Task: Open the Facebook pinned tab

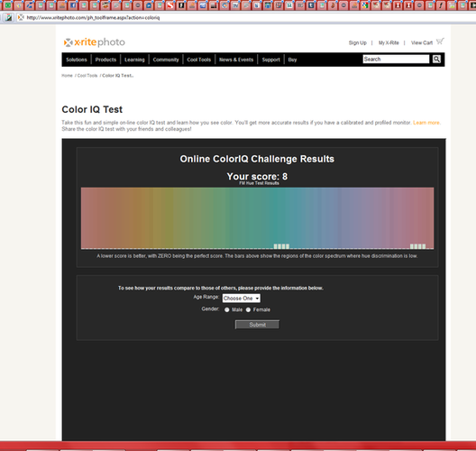Action: click(73, 5)
